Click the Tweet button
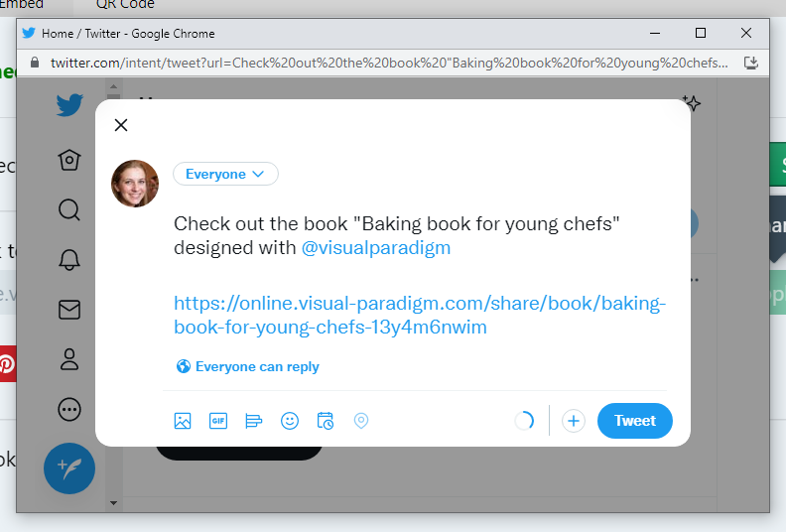 click(x=634, y=421)
